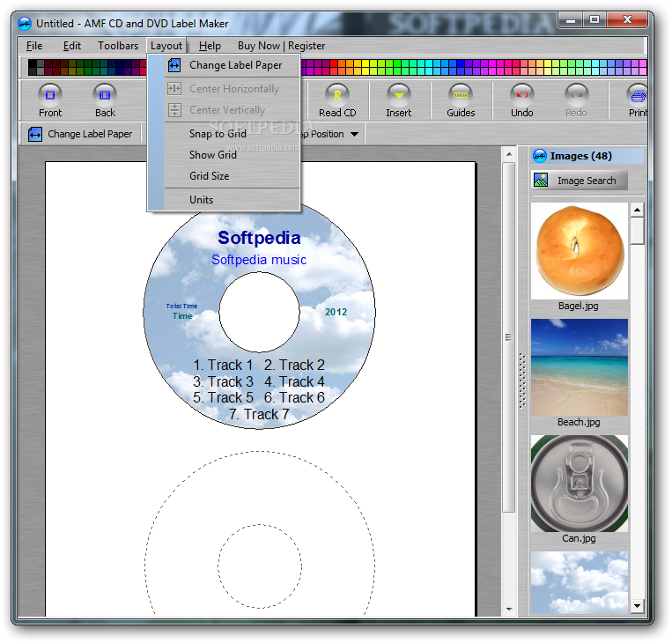The image size is (672, 643).
Task: Expand the Position dropdown arrow
Action: click(x=354, y=134)
